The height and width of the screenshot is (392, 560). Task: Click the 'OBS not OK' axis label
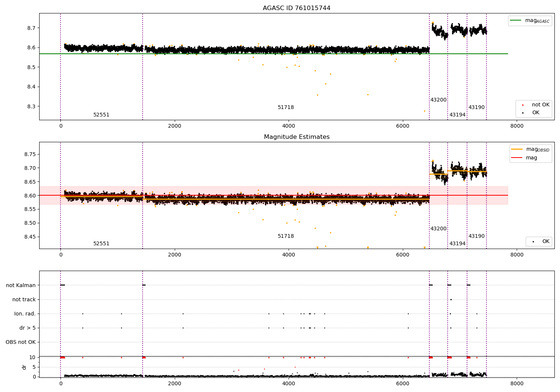pos(21,342)
